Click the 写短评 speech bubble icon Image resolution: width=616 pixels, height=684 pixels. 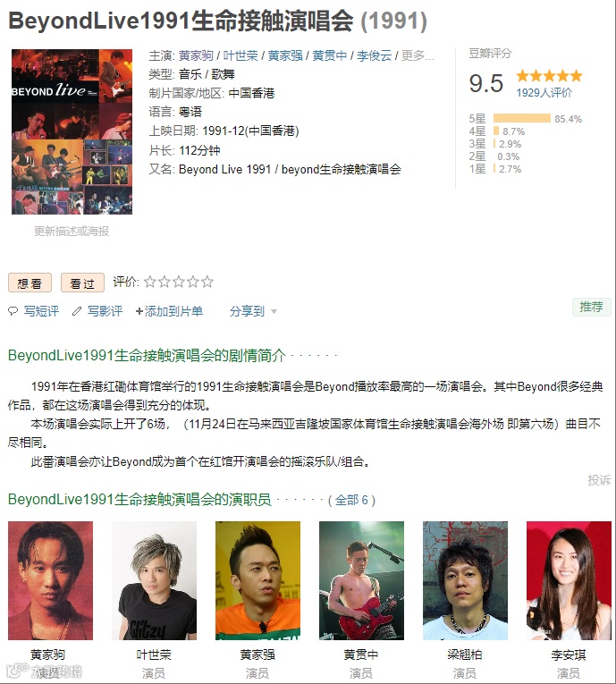13,311
